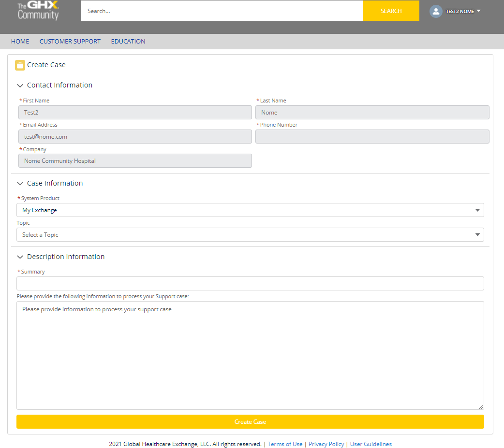
Task: Go to the Home menu item
Action: 20,42
